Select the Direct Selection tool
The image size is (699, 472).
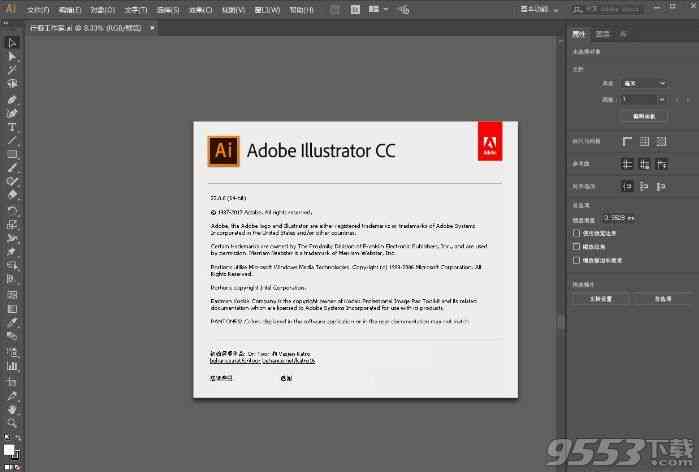[12, 57]
